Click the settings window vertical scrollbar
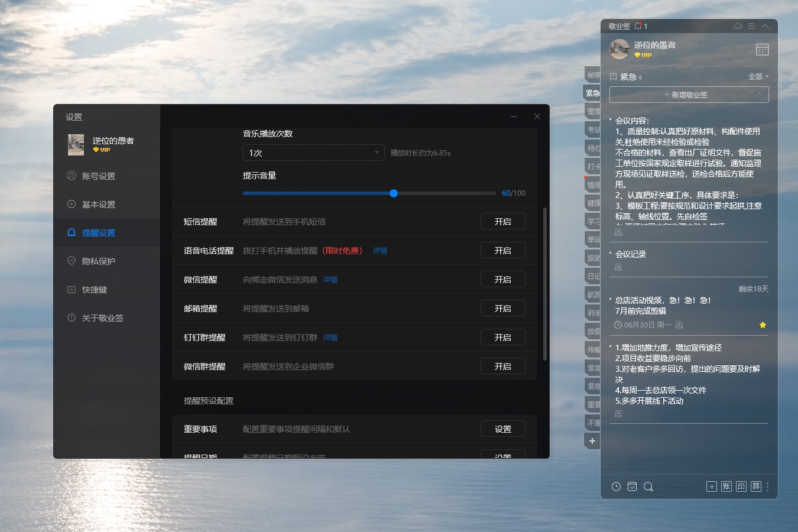This screenshot has width=798, height=532. 544,284
